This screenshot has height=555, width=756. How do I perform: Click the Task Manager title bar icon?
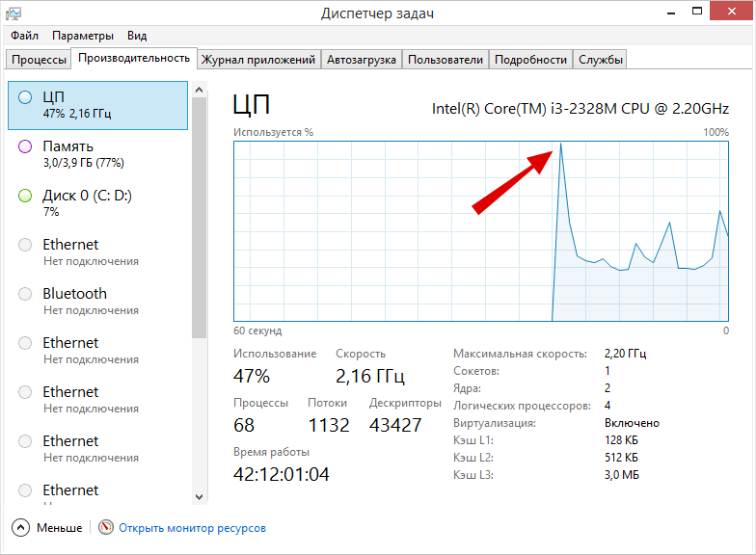click(13, 13)
